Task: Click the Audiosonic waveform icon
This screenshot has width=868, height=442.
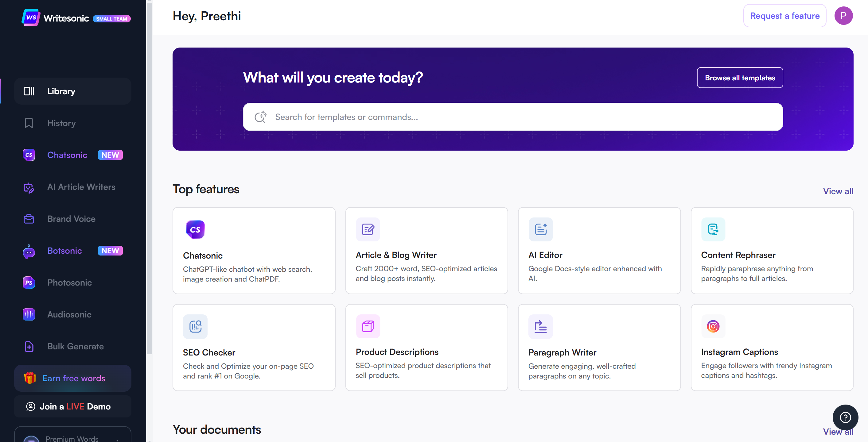Action: 29,314
